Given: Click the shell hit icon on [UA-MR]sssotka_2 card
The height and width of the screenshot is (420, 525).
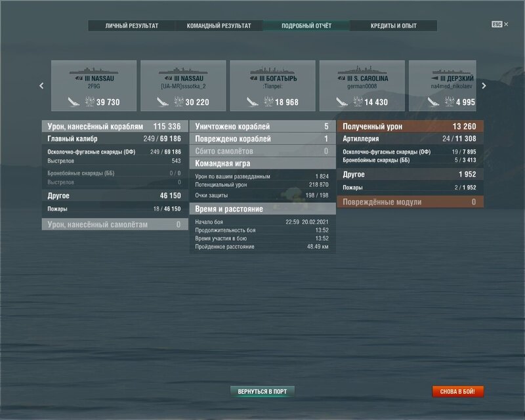Looking at the screenshot, I should [x=163, y=102].
